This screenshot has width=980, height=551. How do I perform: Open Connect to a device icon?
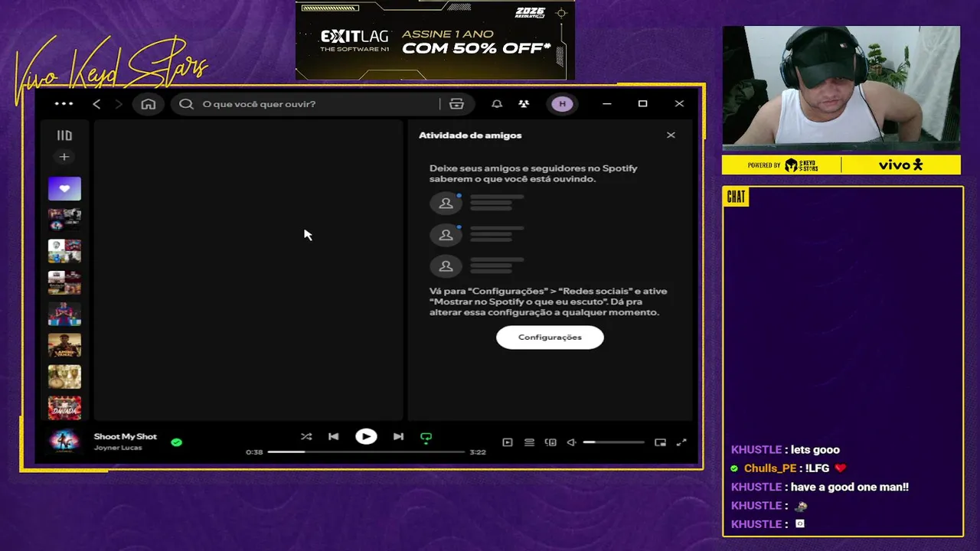550,442
